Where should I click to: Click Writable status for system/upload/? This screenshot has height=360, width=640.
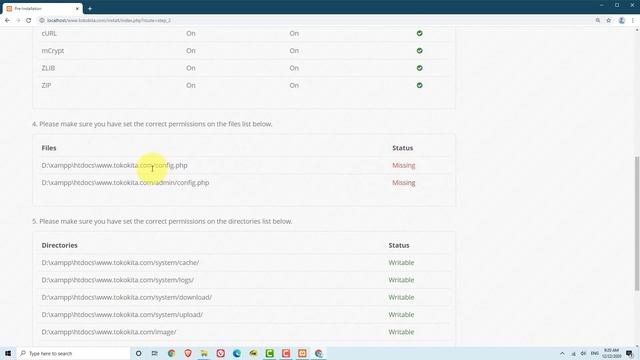401,315
